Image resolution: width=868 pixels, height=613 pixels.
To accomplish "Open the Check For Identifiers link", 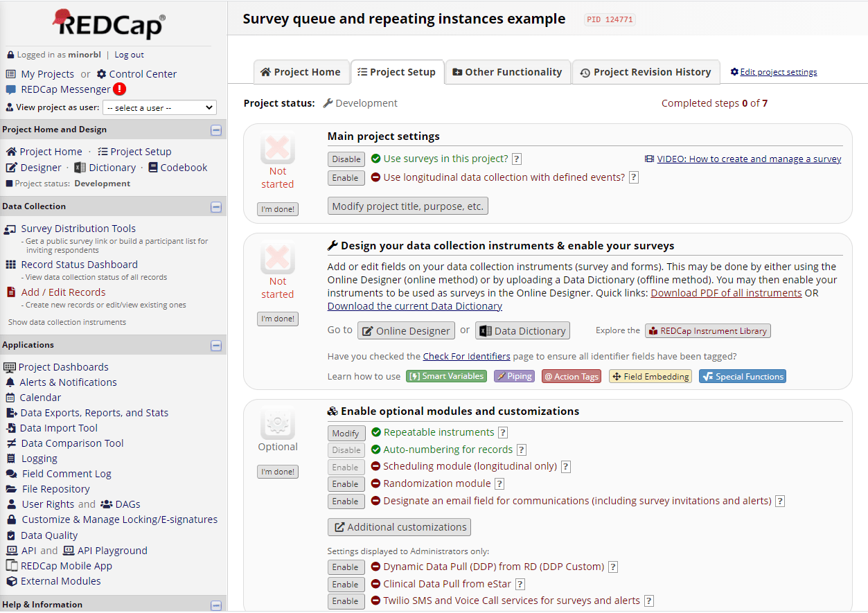I will coord(467,356).
